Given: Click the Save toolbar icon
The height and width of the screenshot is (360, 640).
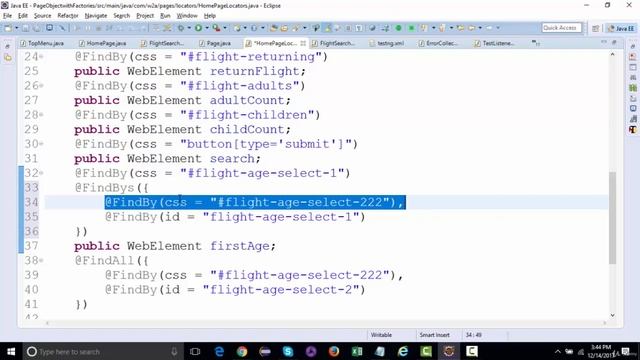Looking at the screenshot, I should [25, 28].
